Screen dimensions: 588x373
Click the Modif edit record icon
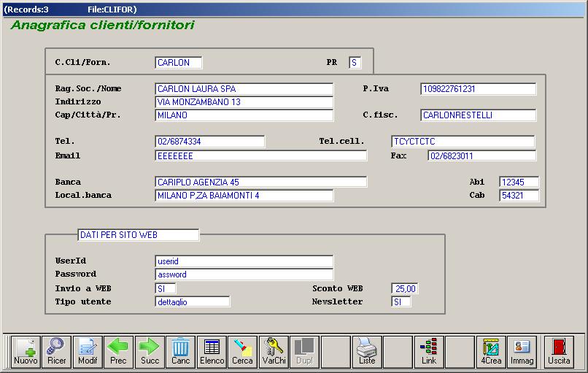pyautogui.click(x=88, y=352)
